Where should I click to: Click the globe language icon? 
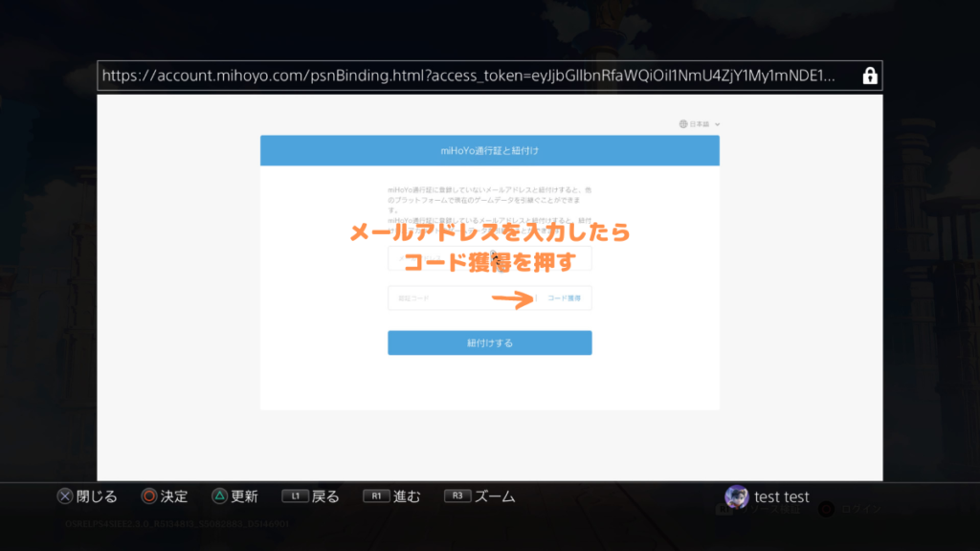[683, 124]
